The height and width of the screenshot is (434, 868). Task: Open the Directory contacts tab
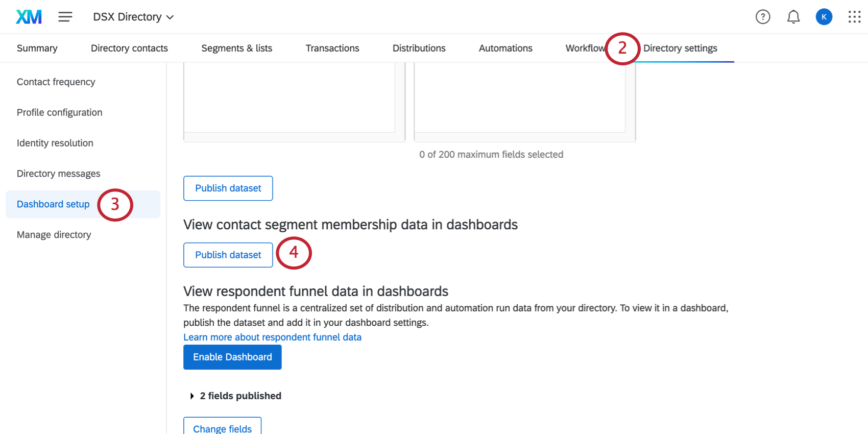129,47
